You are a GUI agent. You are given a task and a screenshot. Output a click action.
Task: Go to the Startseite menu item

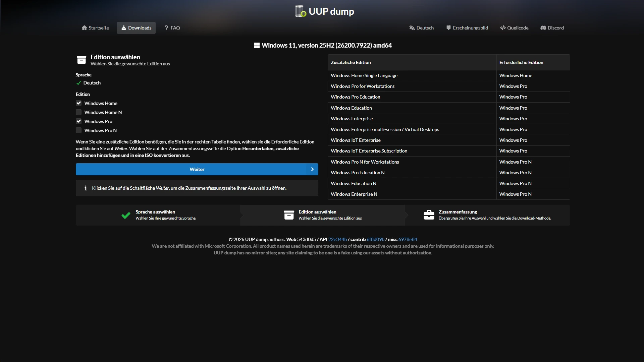tap(95, 28)
